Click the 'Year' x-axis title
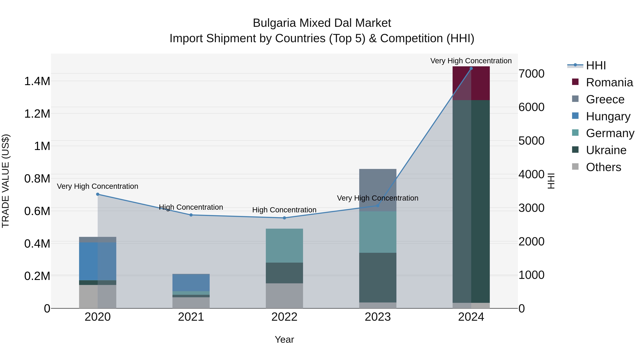Viewport: 644px width, 362px height. pos(284,339)
